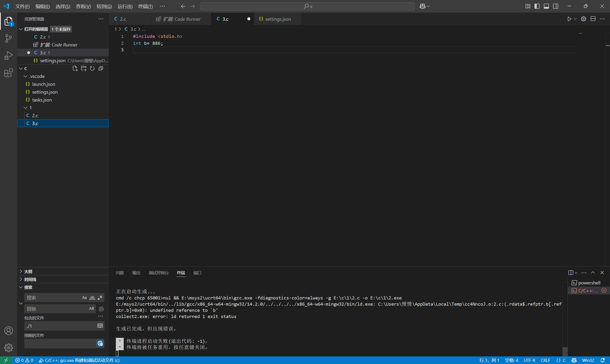Screen dimensions: 610x364
Task: Run the code with the play button
Action: tap(569, 19)
